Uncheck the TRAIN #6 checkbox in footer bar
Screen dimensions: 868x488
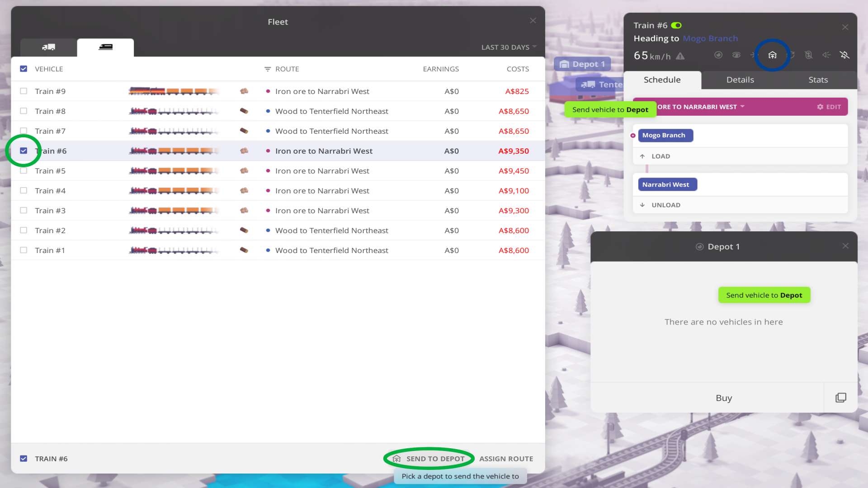pyautogui.click(x=24, y=459)
